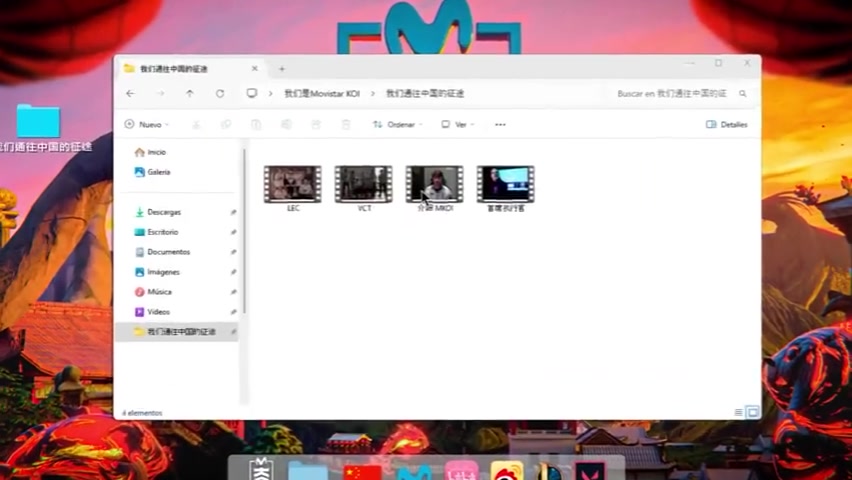Open the Descargas folder in the sidebar
The image size is (852, 480).
(163, 212)
